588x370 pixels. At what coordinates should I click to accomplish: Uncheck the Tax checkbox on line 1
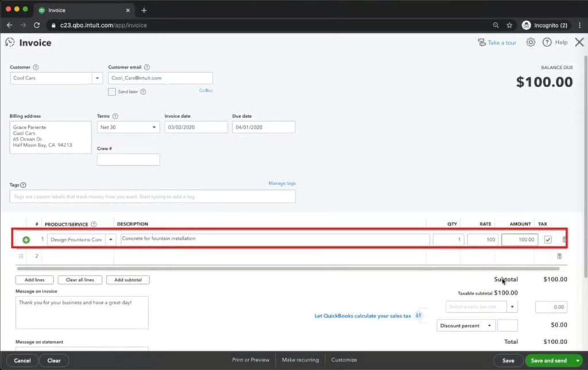coord(548,240)
